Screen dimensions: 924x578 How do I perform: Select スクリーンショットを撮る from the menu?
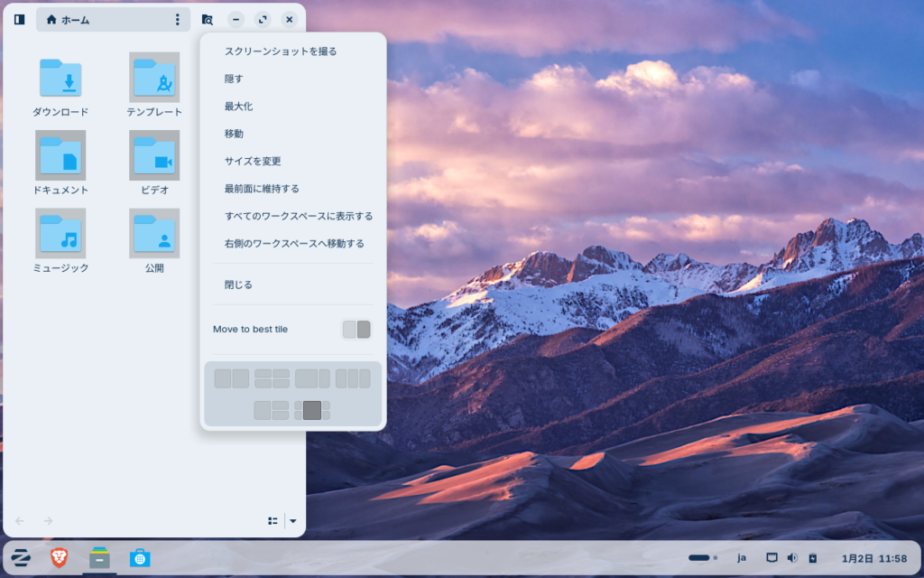(x=281, y=51)
